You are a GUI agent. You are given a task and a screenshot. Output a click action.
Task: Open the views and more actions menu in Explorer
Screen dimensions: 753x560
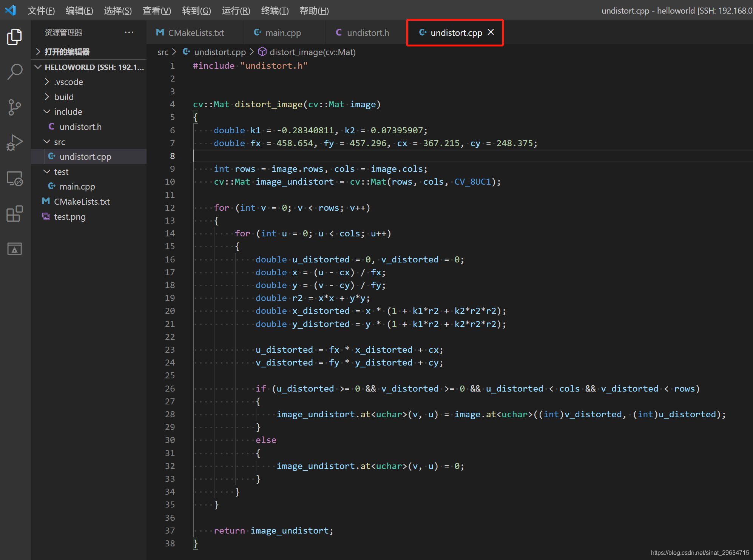[129, 32]
